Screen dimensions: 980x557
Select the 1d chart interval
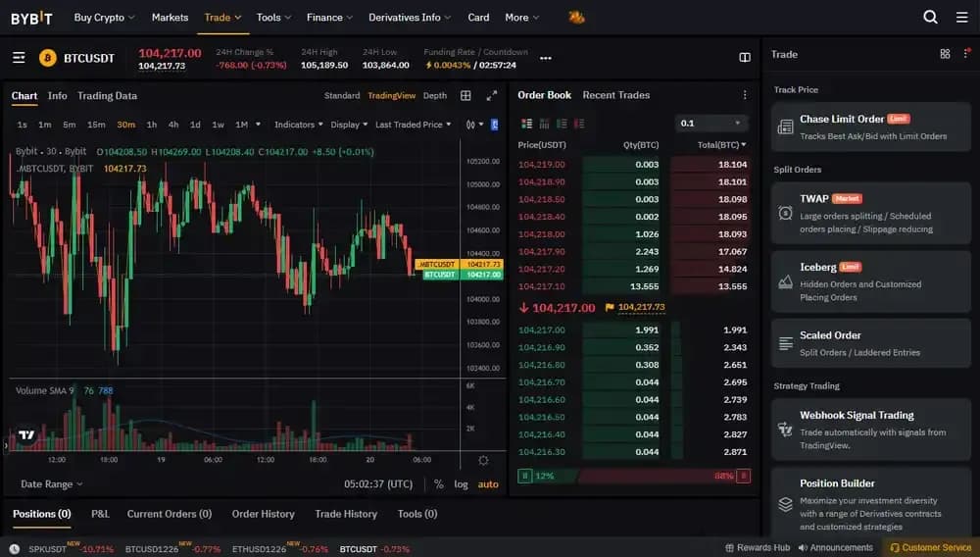(x=195, y=125)
